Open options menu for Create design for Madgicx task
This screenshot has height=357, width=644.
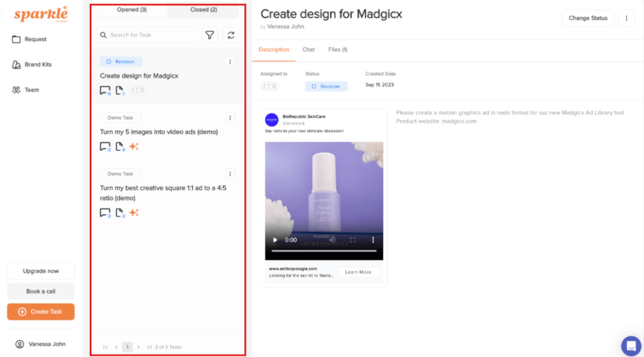[x=230, y=61]
